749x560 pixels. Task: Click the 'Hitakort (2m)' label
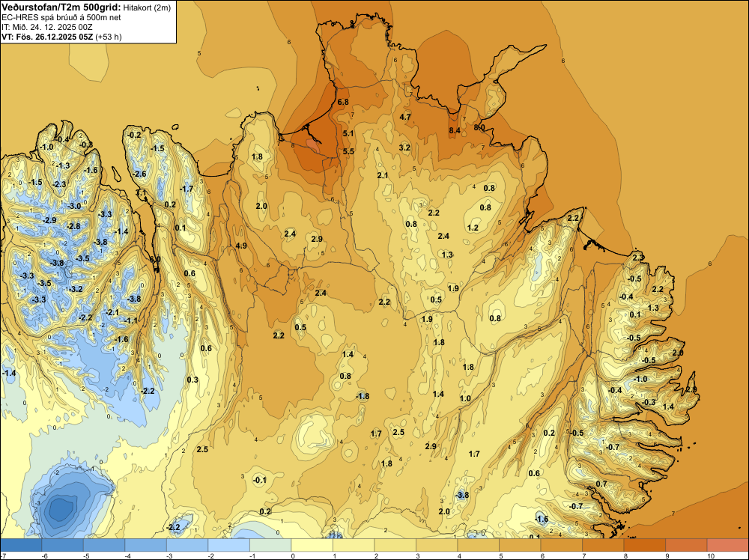pos(147,7)
